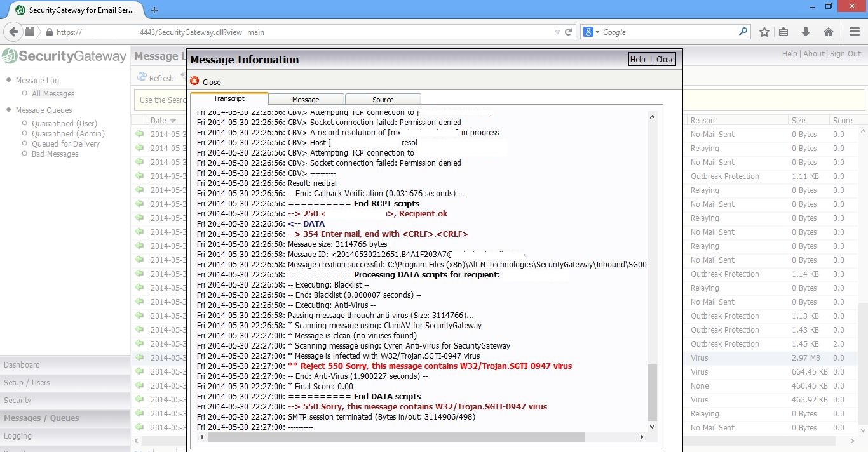This screenshot has width=868, height=452.
Task: Switch to the Source tab
Action: pyautogui.click(x=383, y=100)
